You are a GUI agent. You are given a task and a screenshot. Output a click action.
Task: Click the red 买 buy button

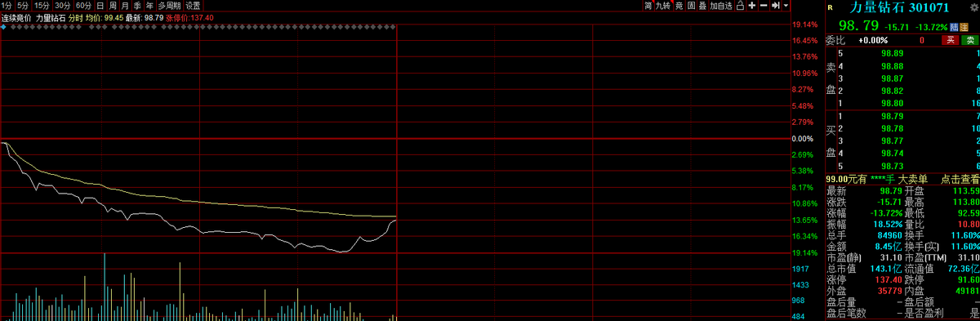[x=951, y=40]
